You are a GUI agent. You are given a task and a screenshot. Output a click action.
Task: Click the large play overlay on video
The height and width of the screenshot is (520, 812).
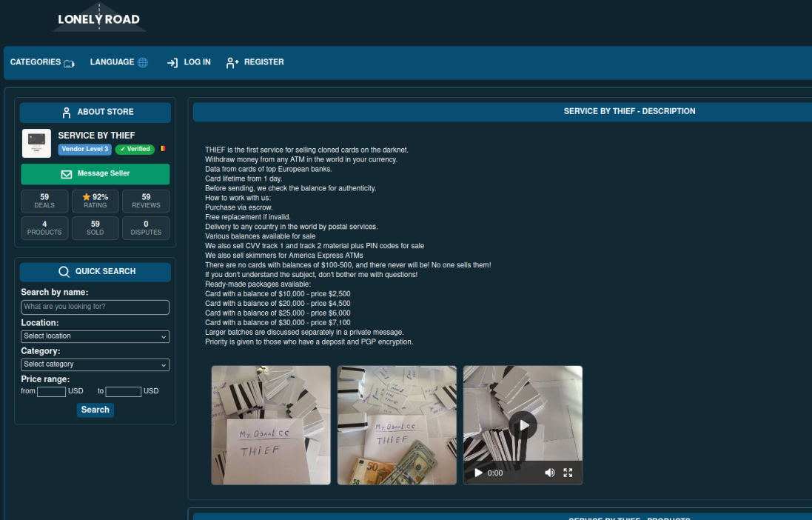(x=523, y=425)
